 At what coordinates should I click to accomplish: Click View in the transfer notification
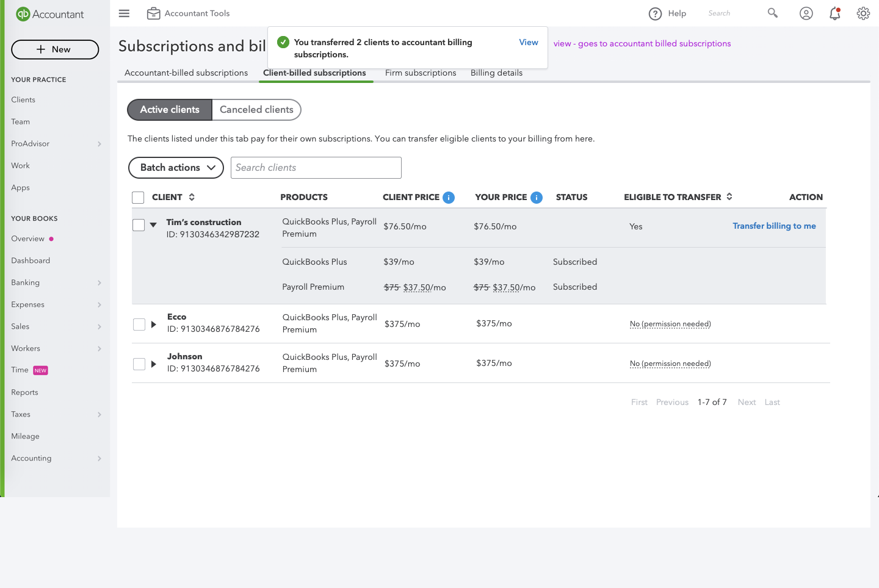pyautogui.click(x=529, y=43)
